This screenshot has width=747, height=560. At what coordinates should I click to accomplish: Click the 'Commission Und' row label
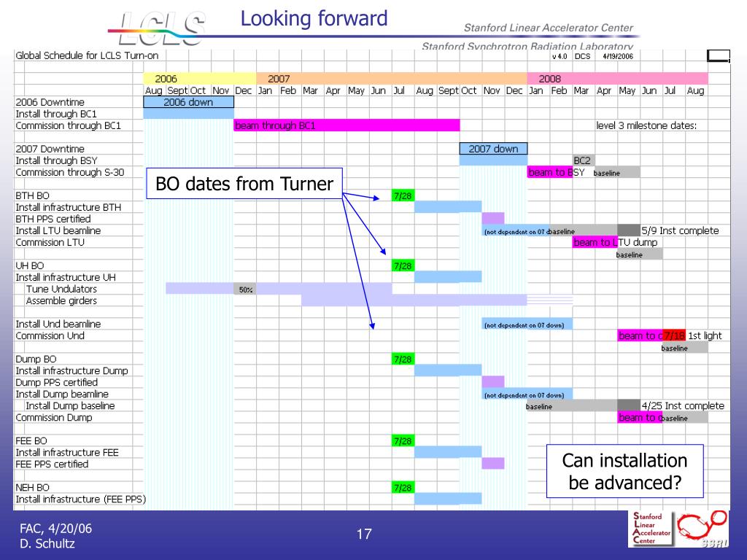(50, 335)
